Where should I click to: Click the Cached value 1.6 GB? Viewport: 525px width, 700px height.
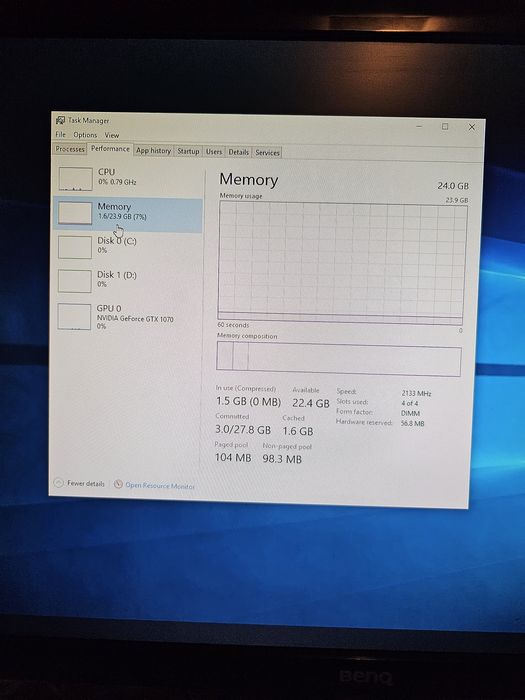(x=298, y=431)
